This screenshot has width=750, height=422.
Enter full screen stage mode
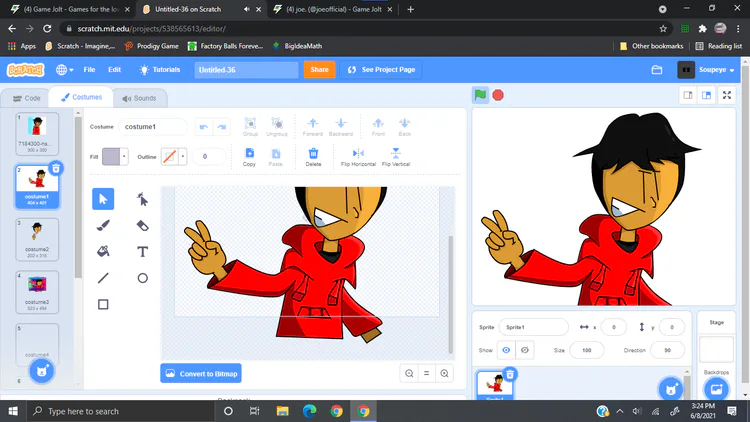(727, 95)
